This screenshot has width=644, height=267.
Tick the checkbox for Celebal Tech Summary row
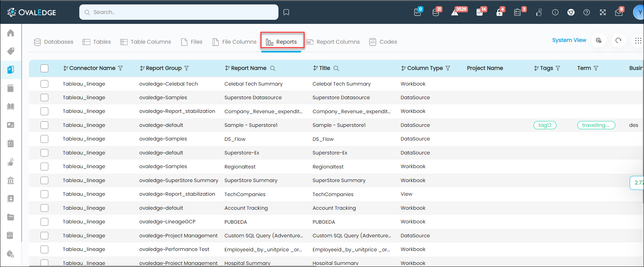click(44, 84)
